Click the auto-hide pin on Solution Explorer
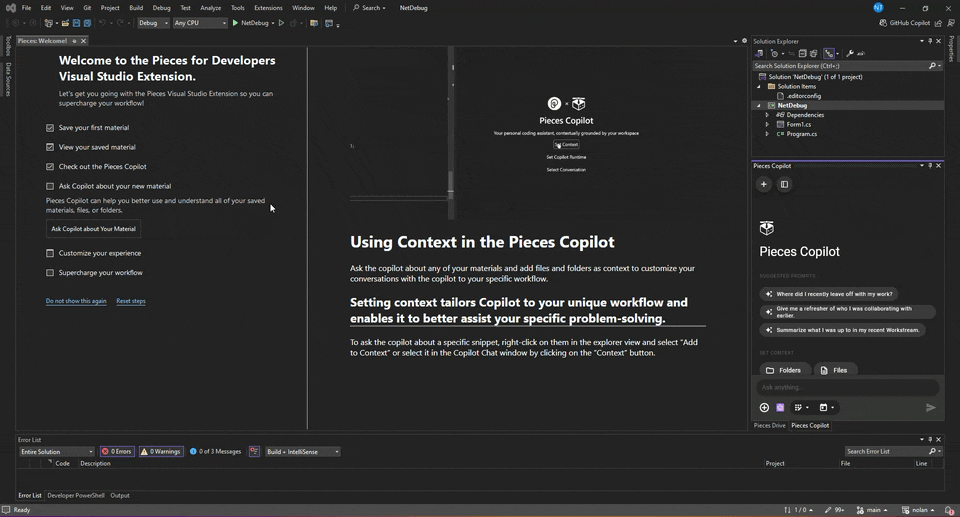 click(930, 41)
